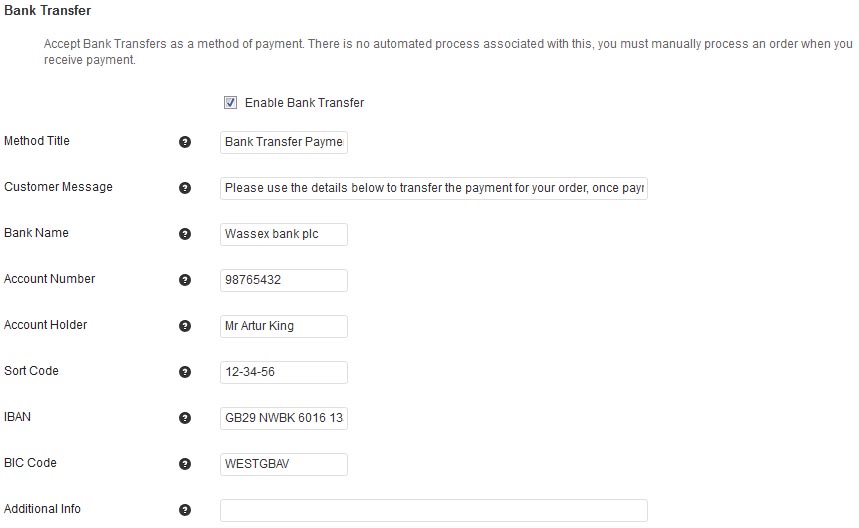
Task: Click into the Method Title field
Action: tap(284, 142)
